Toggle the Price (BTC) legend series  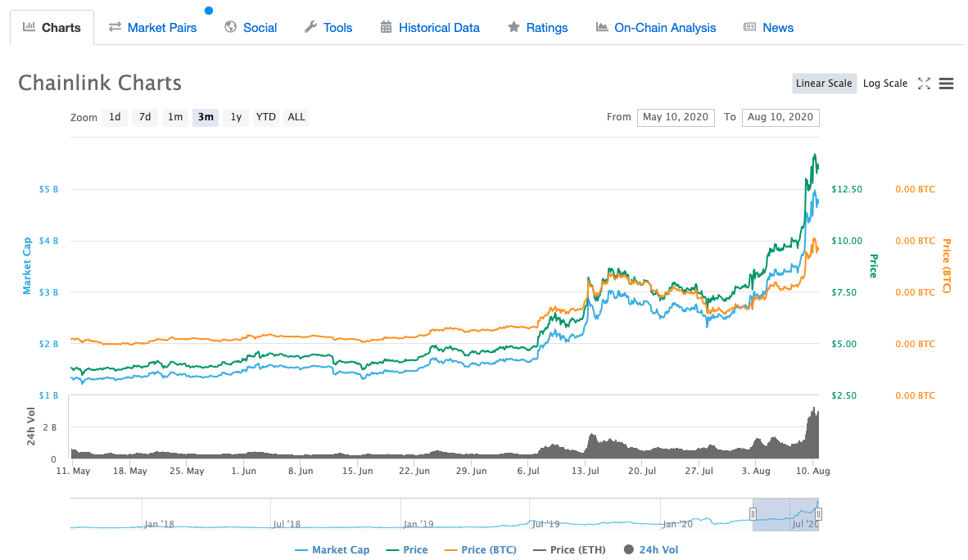point(480,549)
